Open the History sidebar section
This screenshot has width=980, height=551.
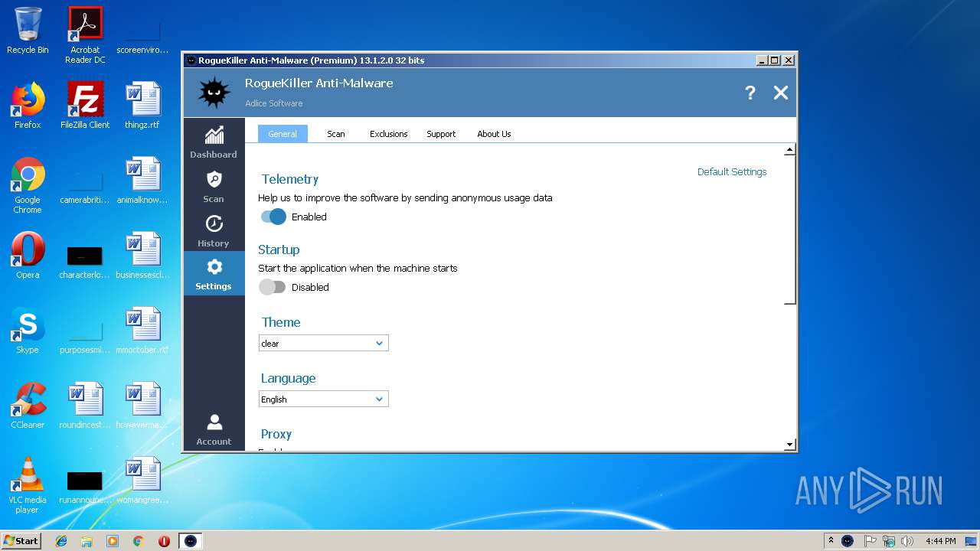[x=214, y=230]
